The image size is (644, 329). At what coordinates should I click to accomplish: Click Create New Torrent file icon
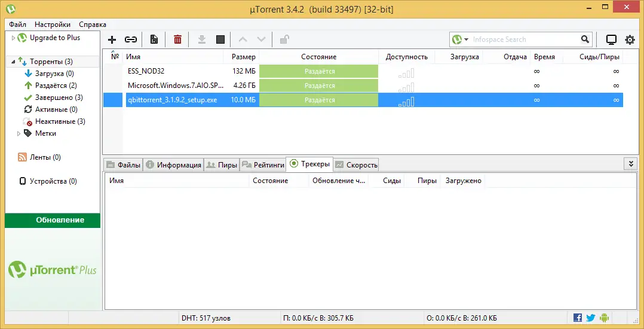154,39
